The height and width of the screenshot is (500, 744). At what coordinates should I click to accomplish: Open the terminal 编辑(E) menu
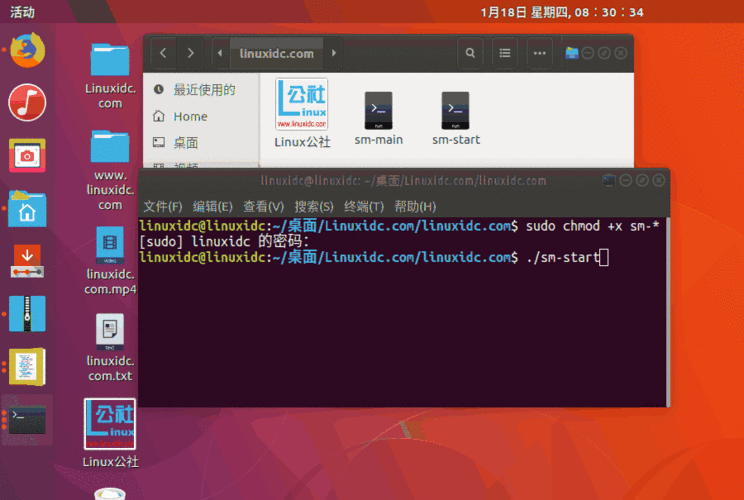pos(213,206)
